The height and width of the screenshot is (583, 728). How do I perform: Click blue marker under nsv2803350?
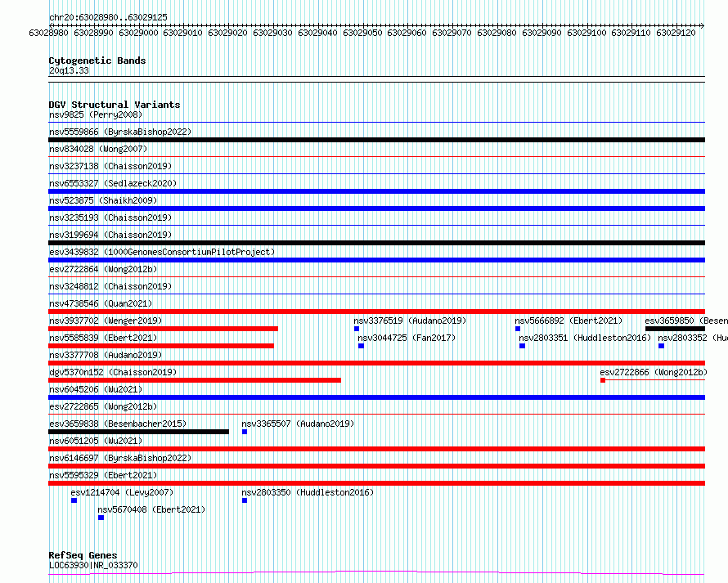point(245,500)
